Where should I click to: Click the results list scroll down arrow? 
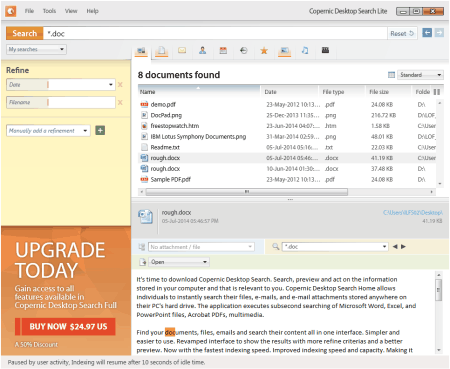(x=440, y=184)
